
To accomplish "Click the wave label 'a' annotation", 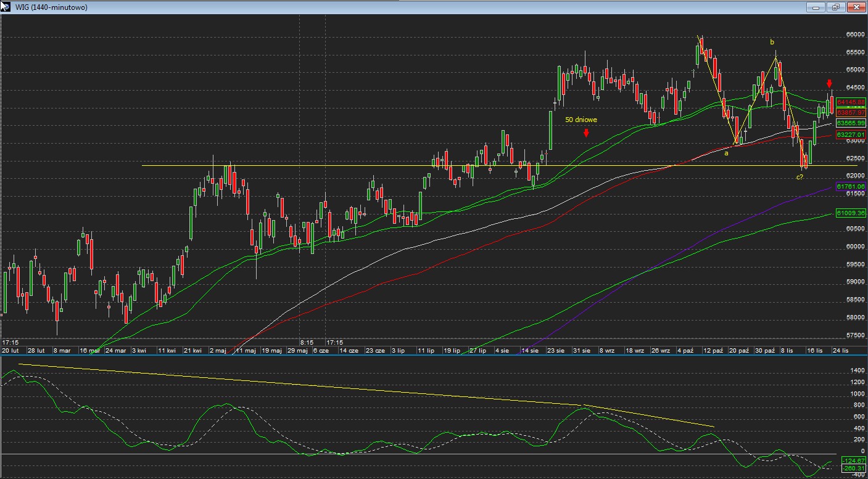I will pyautogui.click(x=726, y=153).
